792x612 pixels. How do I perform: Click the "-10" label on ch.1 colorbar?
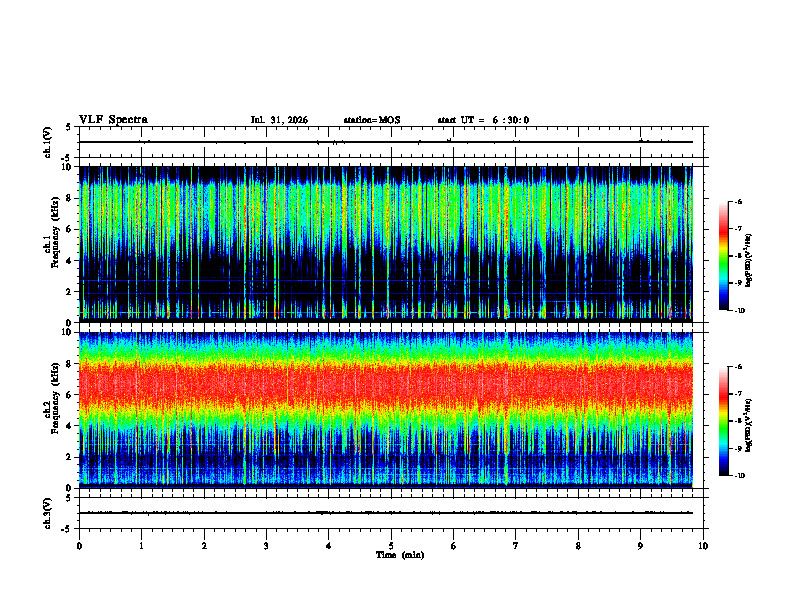pyautogui.click(x=739, y=311)
